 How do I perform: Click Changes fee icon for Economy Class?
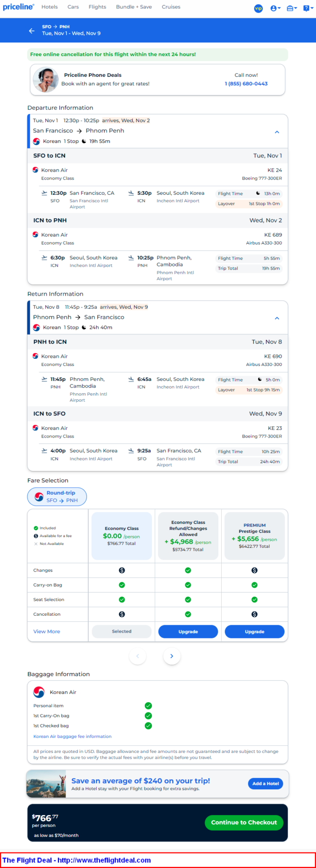point(122,570)
